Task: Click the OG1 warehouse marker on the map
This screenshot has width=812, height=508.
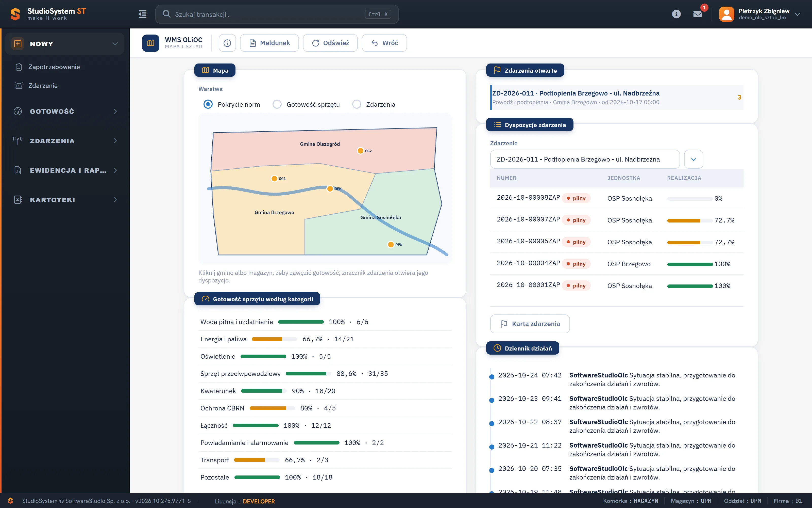Action: pyautogui.click(x=274, y=178)
